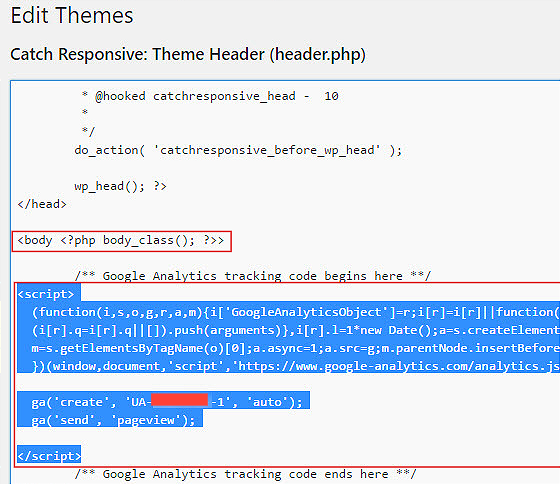This screenshot has width=560, height=484.
Task: Click the 'Google Analytics tracking code begins here' comment
Action: point(253,276)
